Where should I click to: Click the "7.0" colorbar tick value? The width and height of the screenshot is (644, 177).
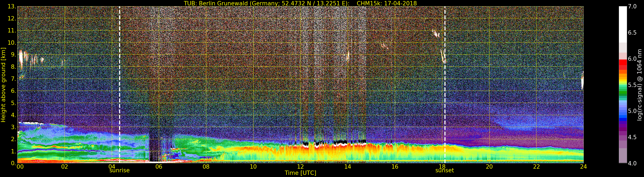pos(632,6)
